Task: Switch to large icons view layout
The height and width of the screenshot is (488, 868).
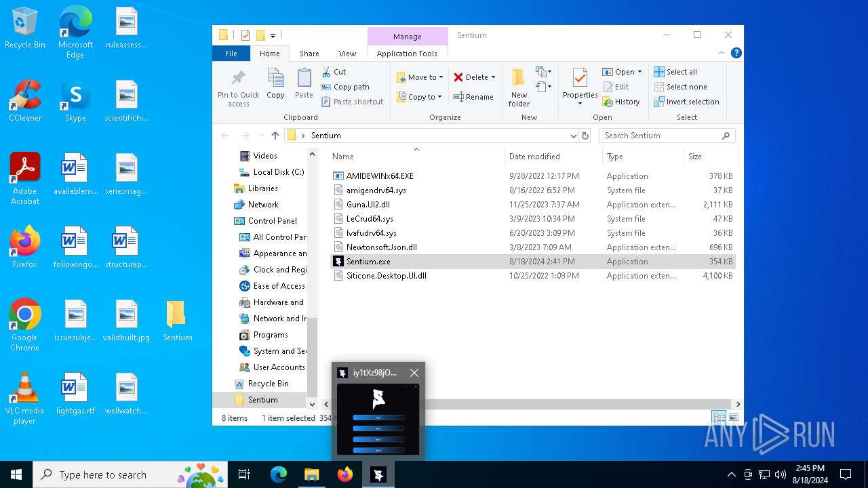Action: pyautogui.click(x=733, y=418)
